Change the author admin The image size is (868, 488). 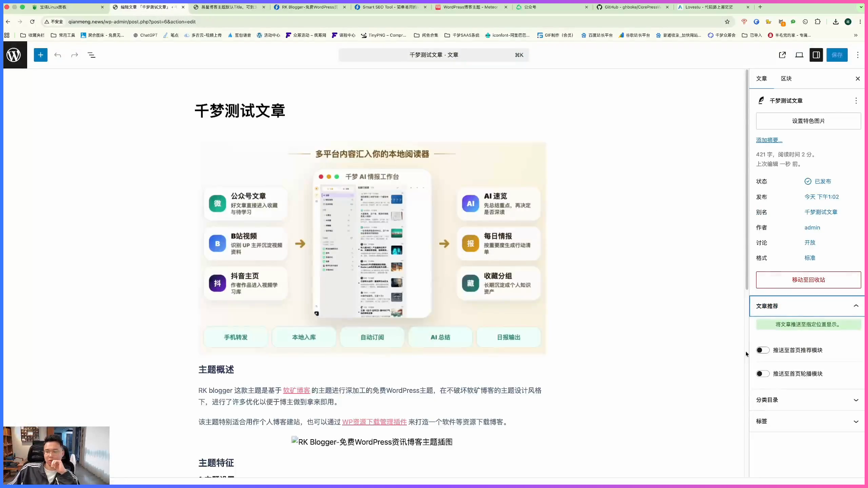(812, 227)
